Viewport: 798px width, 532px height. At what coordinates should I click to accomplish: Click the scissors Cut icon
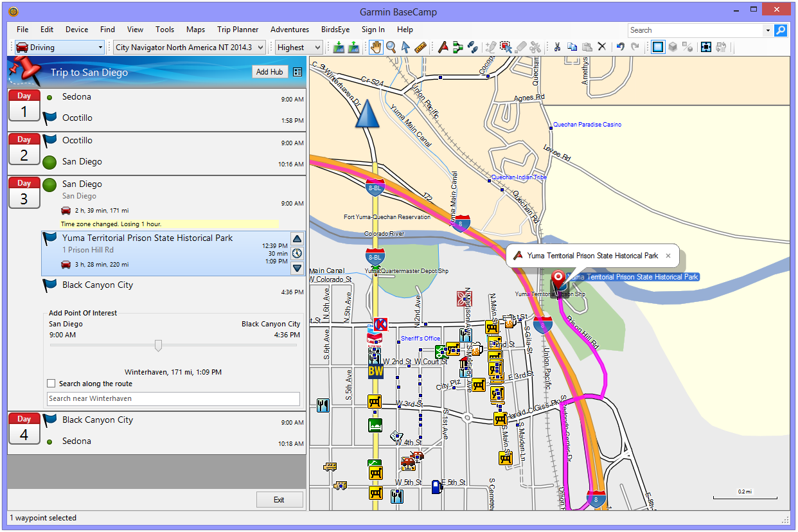pos(557,47)
